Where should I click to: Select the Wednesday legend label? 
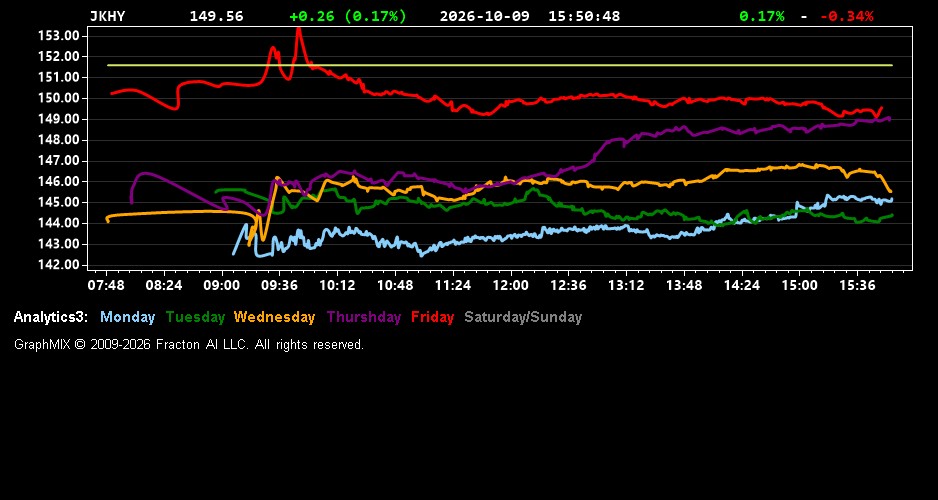275,317
